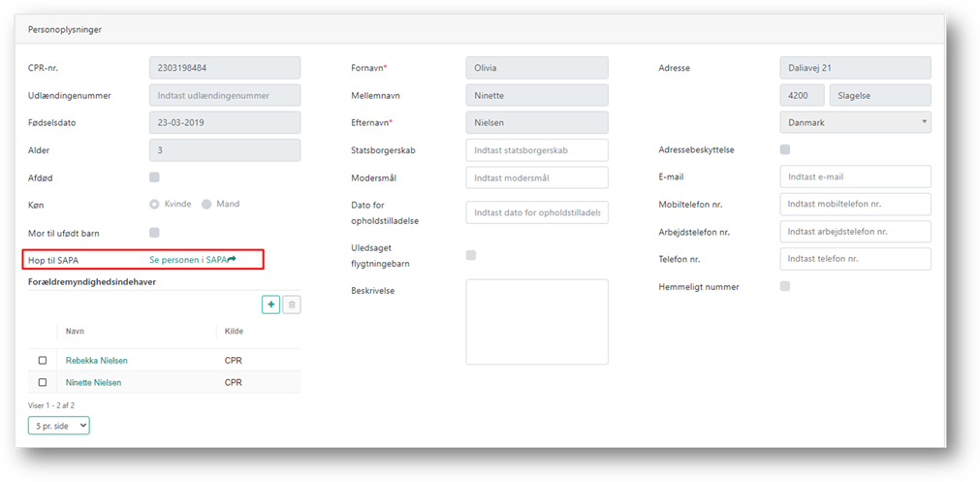Click the SAPA external link arrow icon
980x482 pixels.
(x=232, y=260)
